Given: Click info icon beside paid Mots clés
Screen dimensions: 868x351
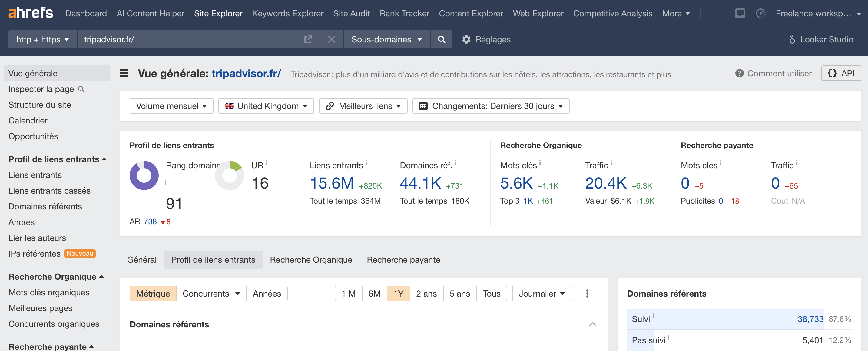Looking at the screenshot, I should (x=721, y=162).
